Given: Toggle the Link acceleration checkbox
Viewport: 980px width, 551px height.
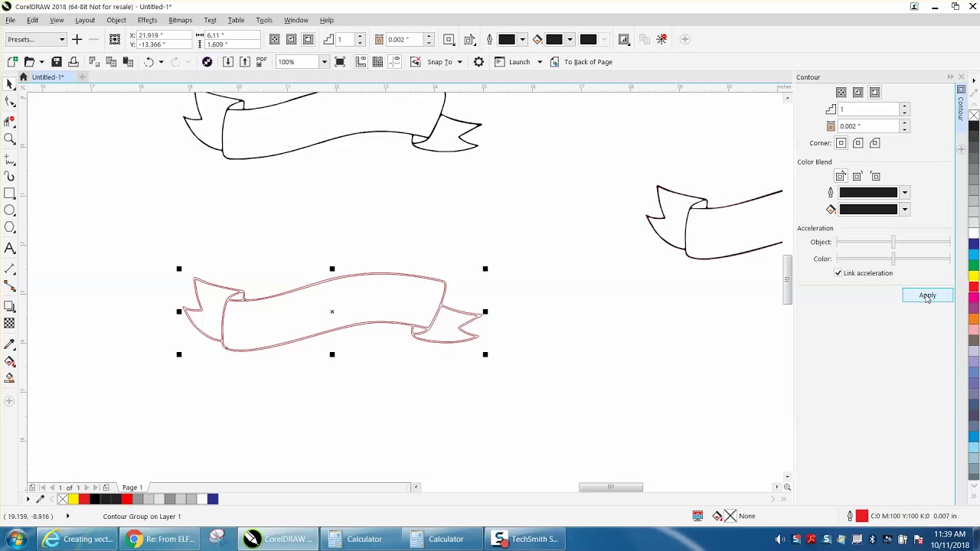Looking at the screenshot, I should coord(838,273).
